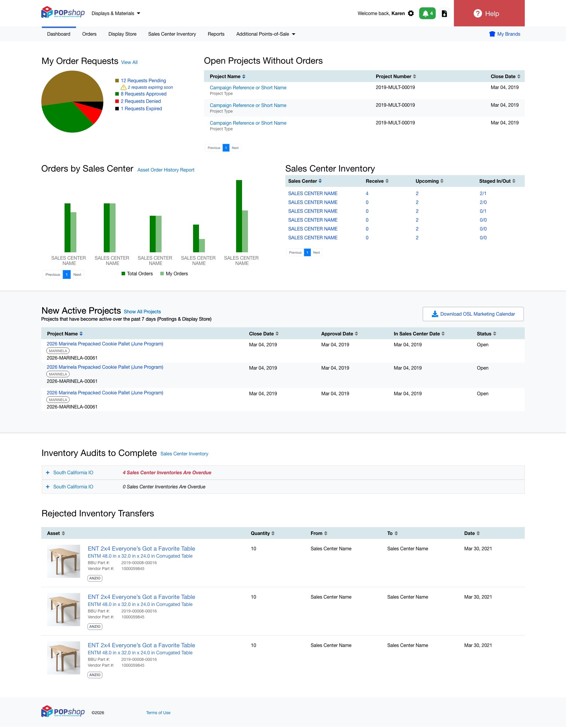566x728 pixels.
Task: Click the warning icon for requests expiring soon
Action: click(123, 87)
